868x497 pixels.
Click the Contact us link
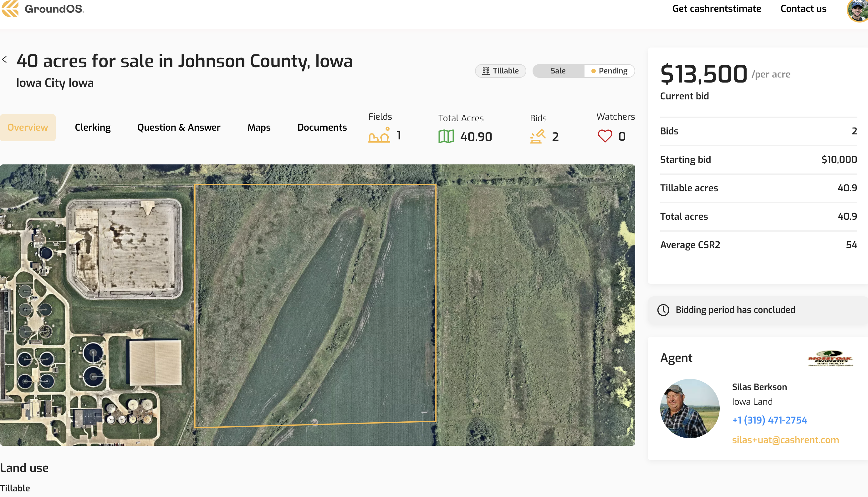803,8
